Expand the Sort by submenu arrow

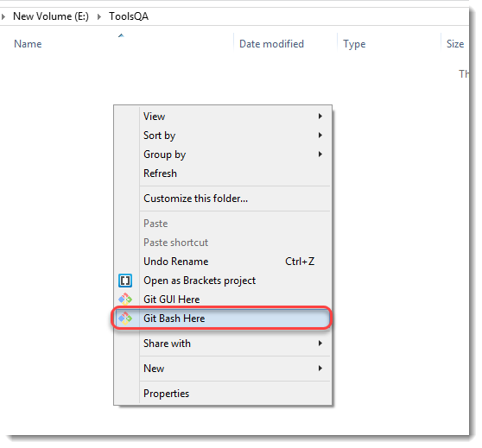pos(320,136)
